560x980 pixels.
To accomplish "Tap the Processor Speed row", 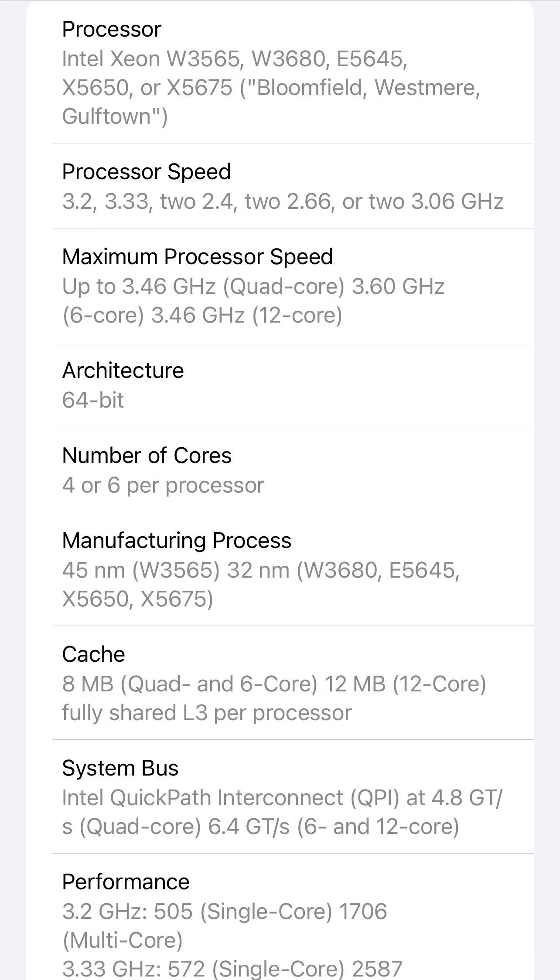I will (293, 186).
